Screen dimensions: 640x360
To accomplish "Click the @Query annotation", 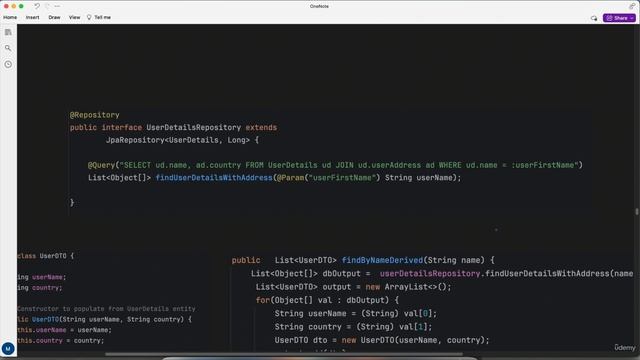I will coord(101,165).
